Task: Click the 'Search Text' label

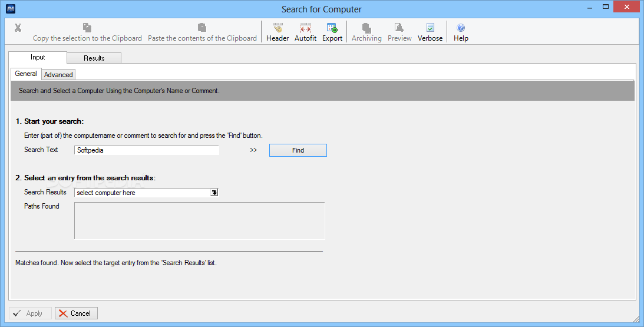Action: tap(41, 150)
